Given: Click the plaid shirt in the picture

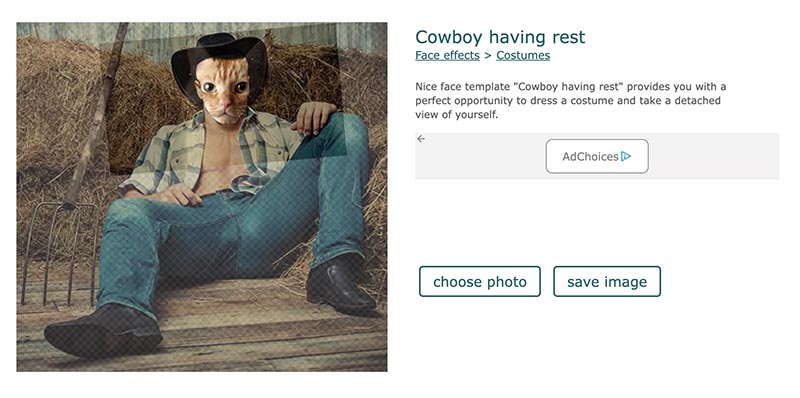Looking at the screenshot, I should pyautogui.click(x=214, y=153).
